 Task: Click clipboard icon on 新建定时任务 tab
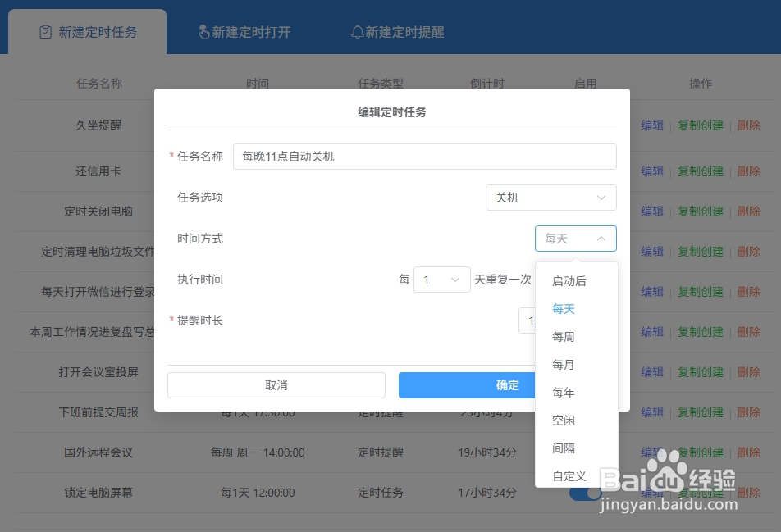pyautogui.click(x=45, y=32)
